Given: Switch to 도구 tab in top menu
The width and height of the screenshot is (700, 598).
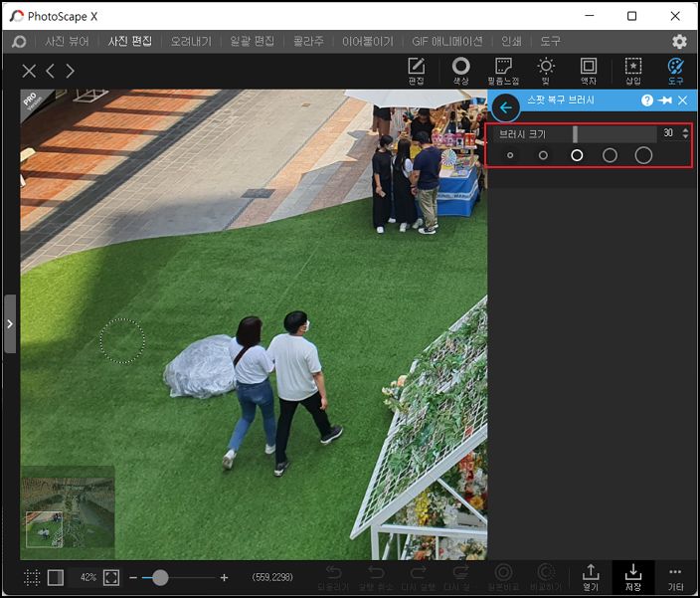Looking at the screenshot, I should pyautogui.click(x=551, y=42).
